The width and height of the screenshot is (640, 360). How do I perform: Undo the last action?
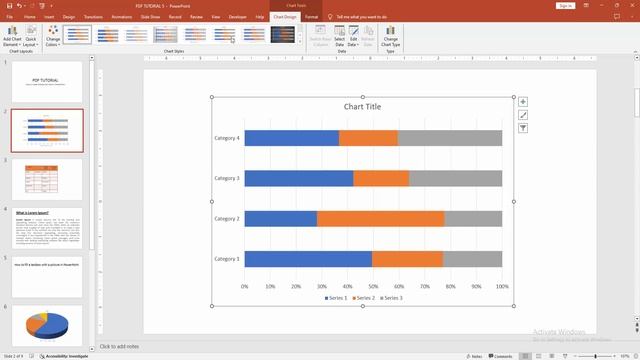point(19,6)
